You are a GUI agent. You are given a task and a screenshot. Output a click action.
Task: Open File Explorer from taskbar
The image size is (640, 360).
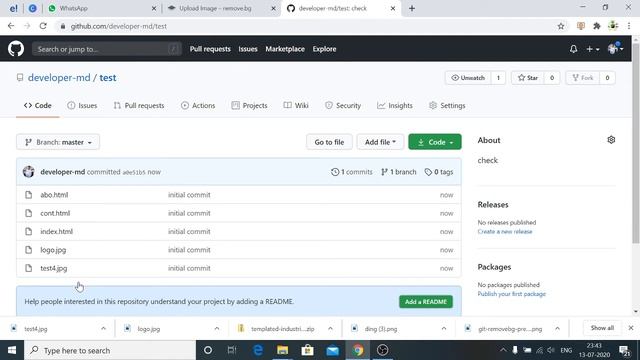(282, 350)
